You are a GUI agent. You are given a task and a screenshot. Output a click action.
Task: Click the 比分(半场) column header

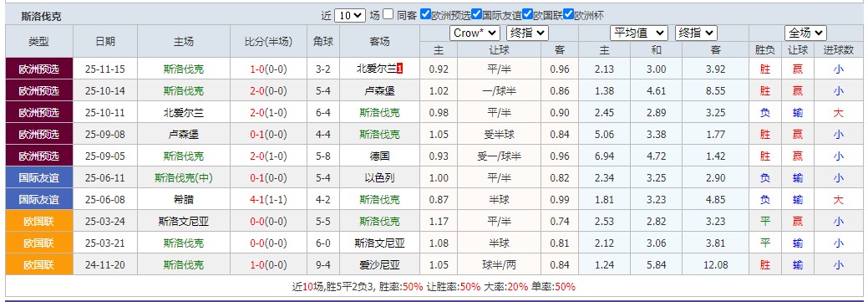pos(268,42)
